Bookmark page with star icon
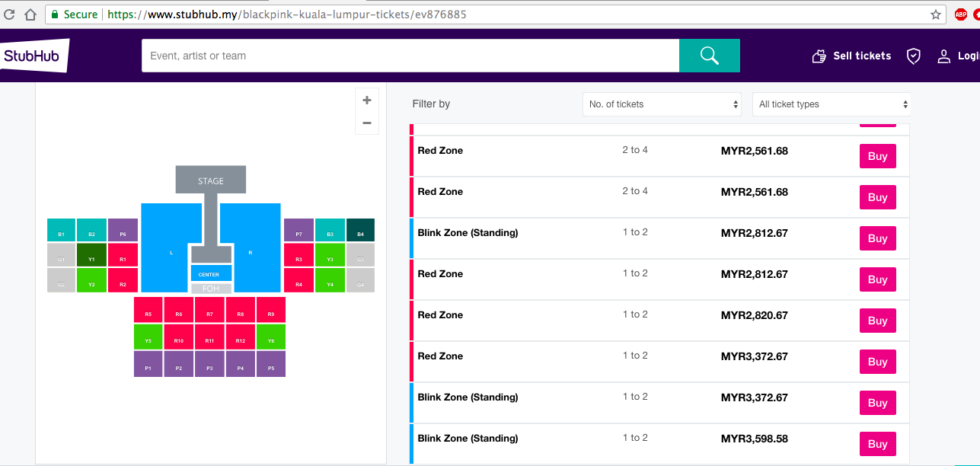Viewport: 980px width, 466px height. pyautogui.click(x=936, y=14)
